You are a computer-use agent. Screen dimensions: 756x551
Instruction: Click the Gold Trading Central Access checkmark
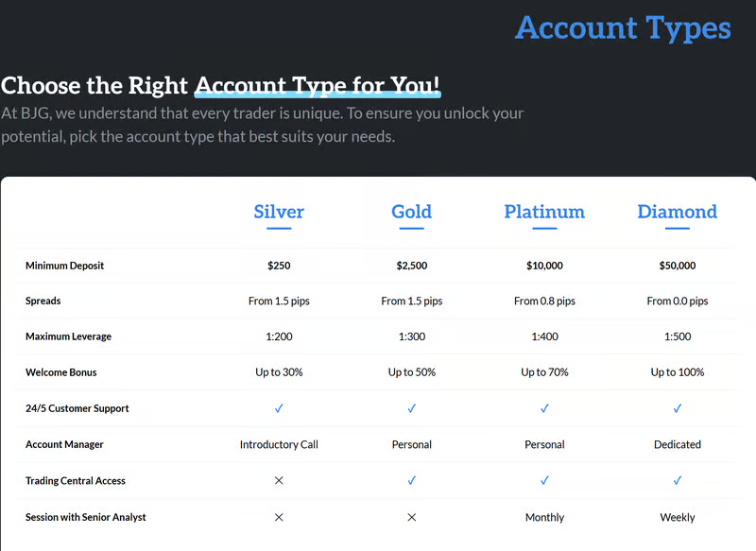[x=412, y=481]
